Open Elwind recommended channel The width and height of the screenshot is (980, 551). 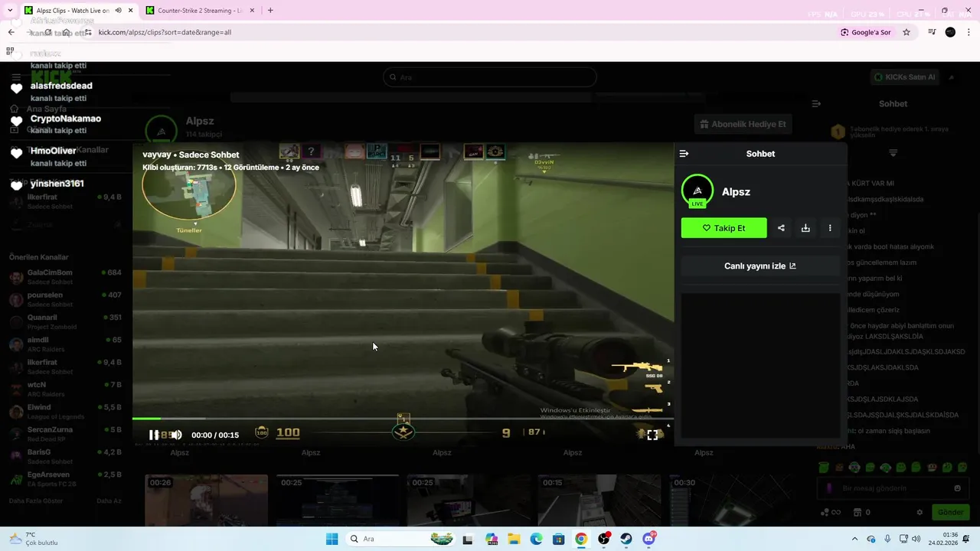point(65,412)
